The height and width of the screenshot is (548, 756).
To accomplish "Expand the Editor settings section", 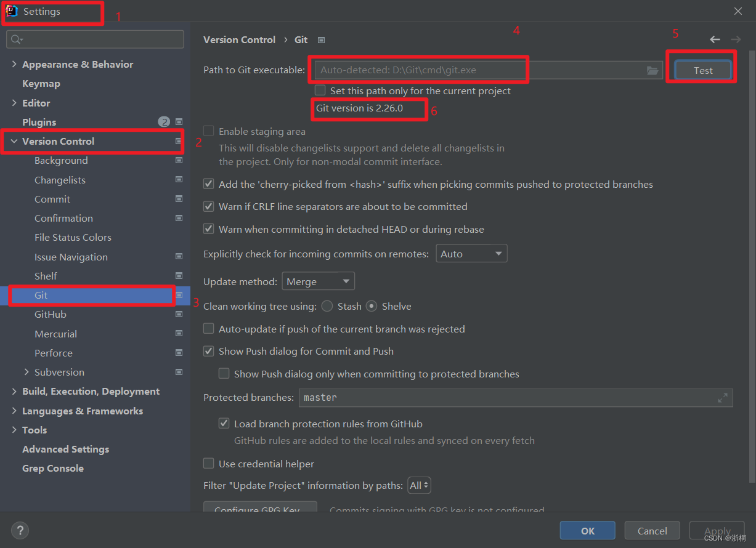I will (x=14, y=103).
